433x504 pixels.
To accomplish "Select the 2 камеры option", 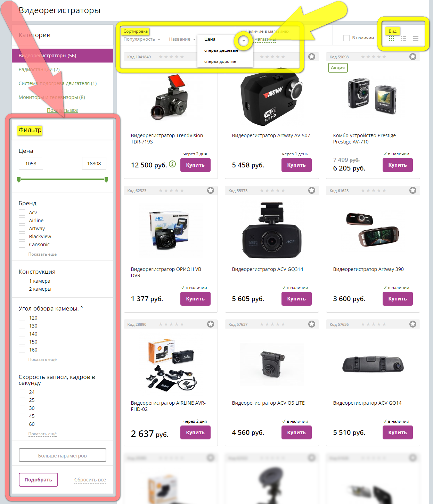I will pos(22,289).
